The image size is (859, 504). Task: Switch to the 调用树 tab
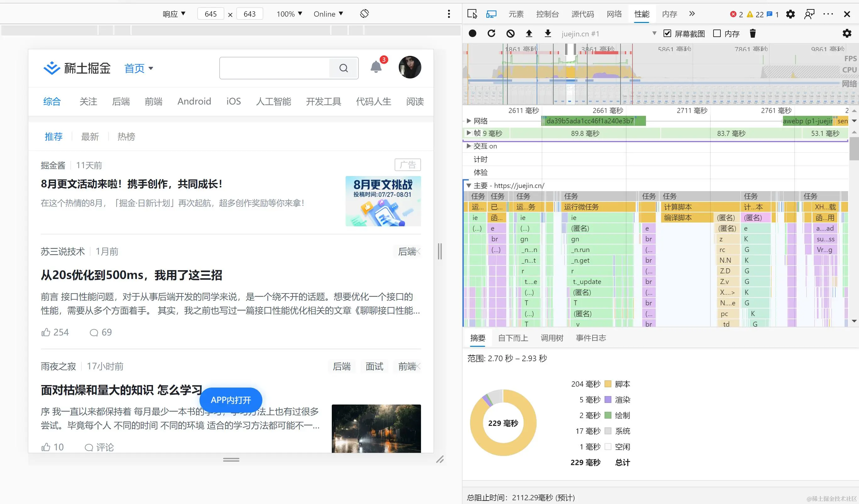click(x=551, y=338)
